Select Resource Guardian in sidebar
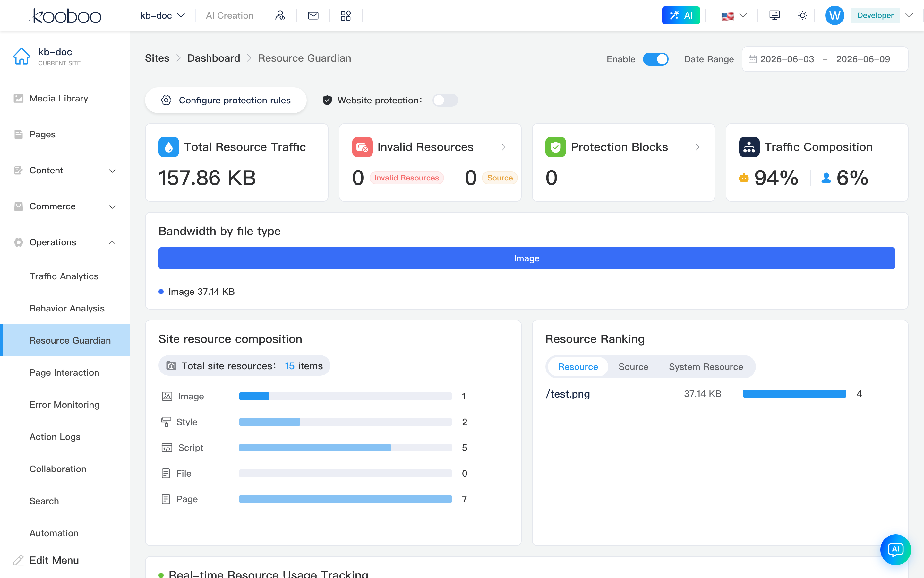Viewport: 924px width, 578px height. click(65, 341)
